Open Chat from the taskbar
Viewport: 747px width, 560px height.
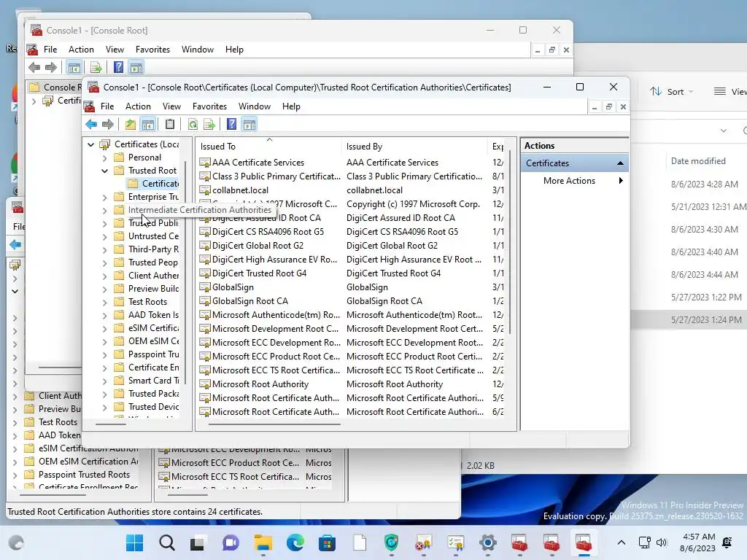coord(231,542)
